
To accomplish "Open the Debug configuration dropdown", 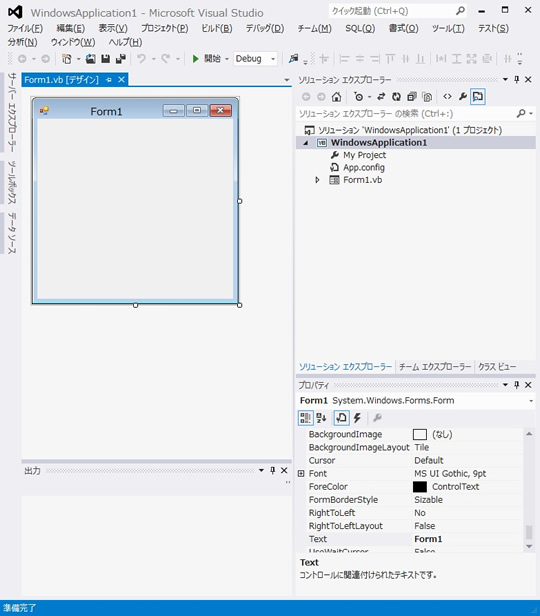I will coord(273,59).
